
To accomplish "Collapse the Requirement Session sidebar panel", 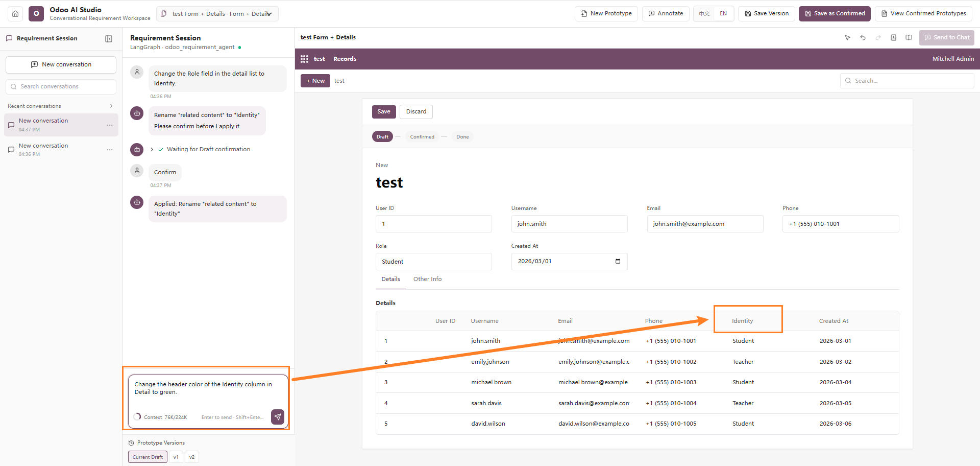I will point(109,39).
